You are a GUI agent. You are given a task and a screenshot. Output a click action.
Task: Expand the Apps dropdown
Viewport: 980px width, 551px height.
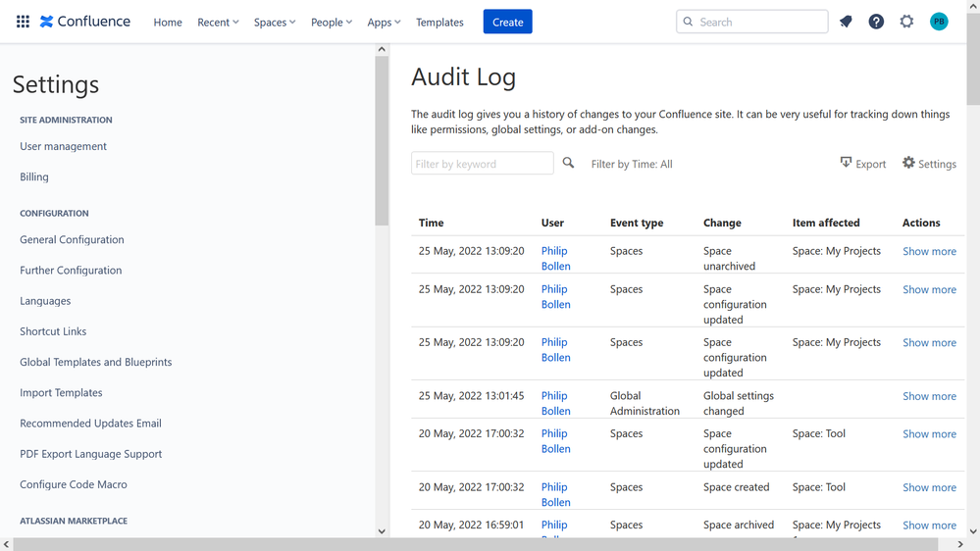384,22
